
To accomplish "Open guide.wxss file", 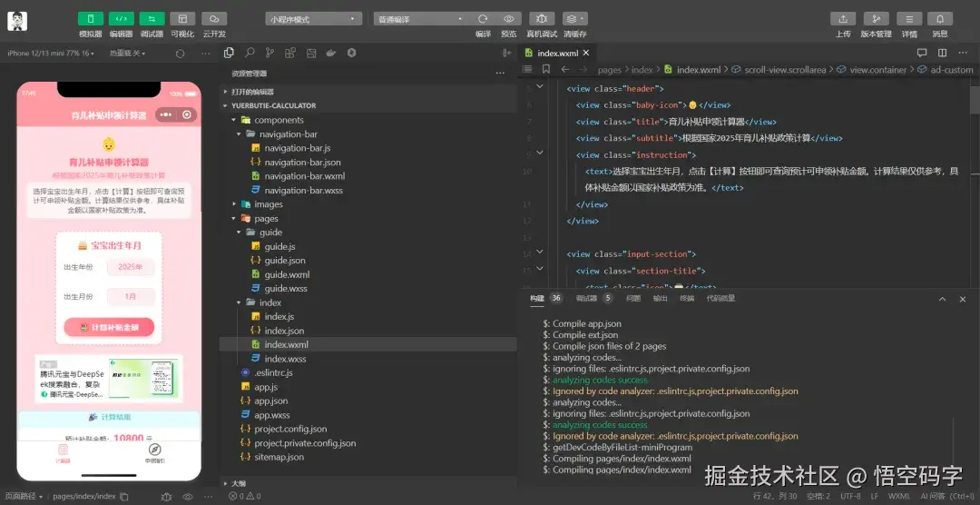I will point(286,289).
